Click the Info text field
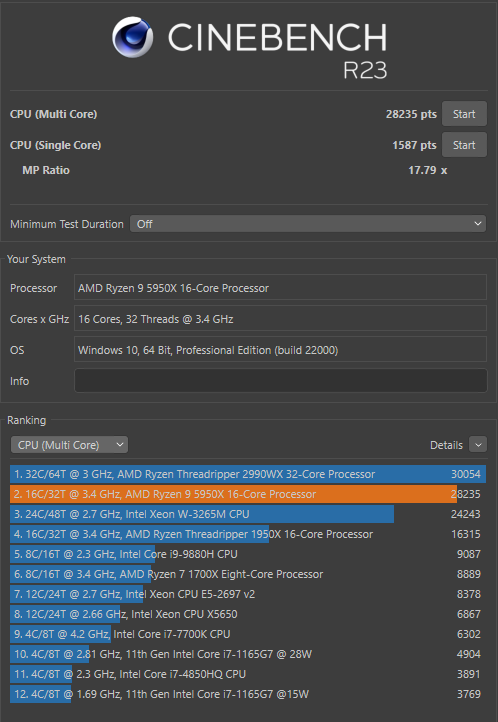The height and width of the screenshot is (722, 498). click(280, 381)
